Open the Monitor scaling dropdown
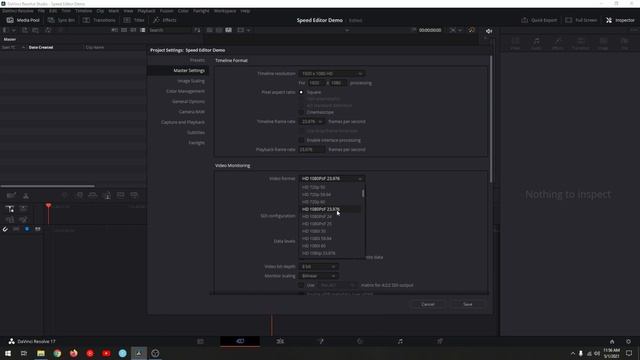The width and height of the screenshot is (640, 360). 318,276
